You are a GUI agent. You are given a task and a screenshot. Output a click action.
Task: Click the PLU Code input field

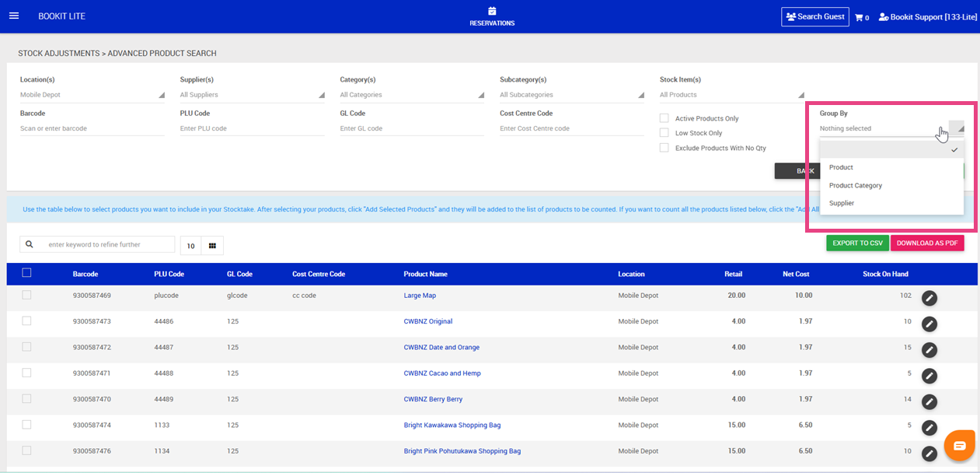tap(252, 128)
